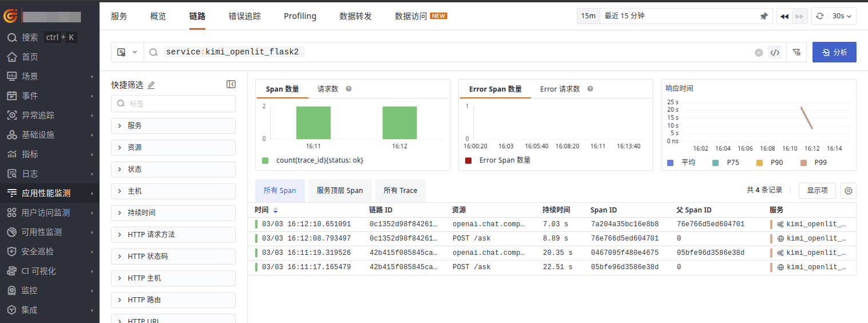Click the 显示项 button

pyautogui.click(x=817, y=191)
